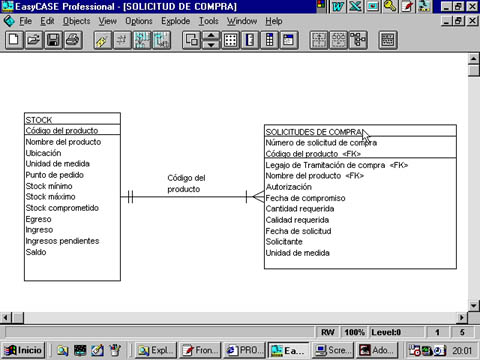Click the Código del producto relationship label
Screen dimensions: 480x360
tap(186, 183)
